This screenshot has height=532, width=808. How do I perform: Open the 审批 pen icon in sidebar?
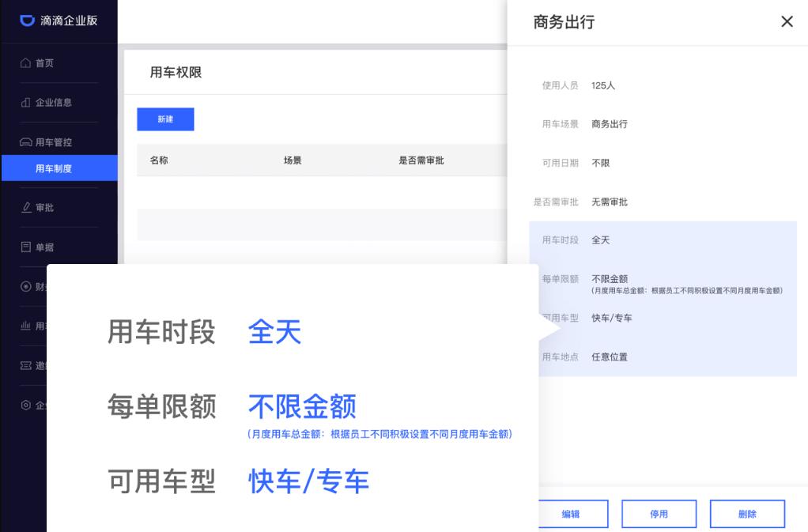coord(27,206)
